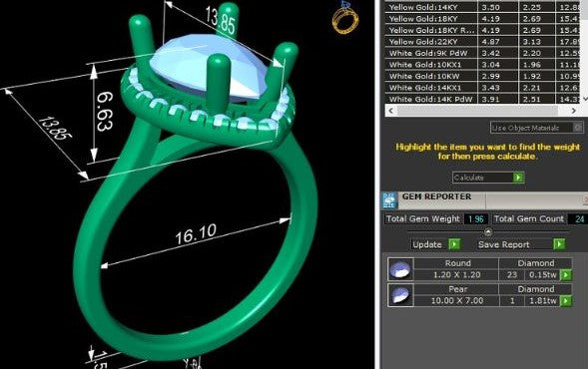Click the Update button

pyautogui.click(x=435, y=244)
